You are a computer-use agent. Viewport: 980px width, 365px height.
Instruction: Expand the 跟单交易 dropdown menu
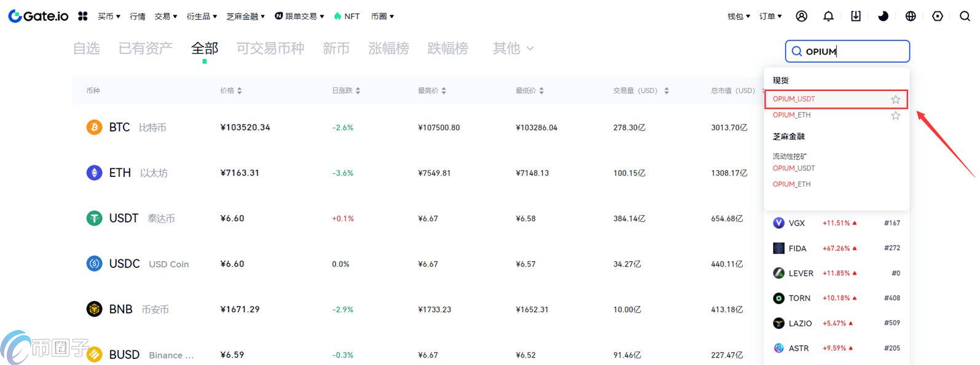tap(299, 16)
